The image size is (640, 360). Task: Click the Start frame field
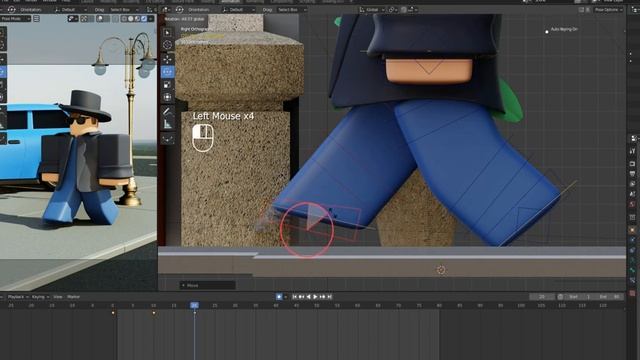[x=580, y=297]
